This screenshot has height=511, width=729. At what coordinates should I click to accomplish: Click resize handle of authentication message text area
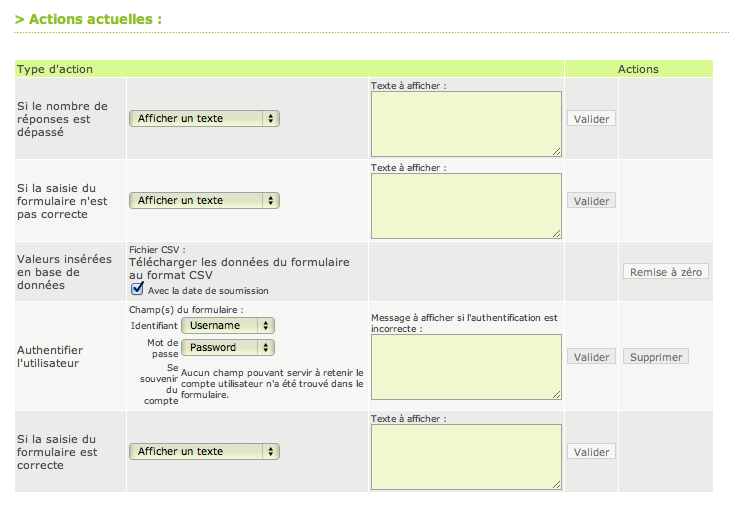[556, 394]
